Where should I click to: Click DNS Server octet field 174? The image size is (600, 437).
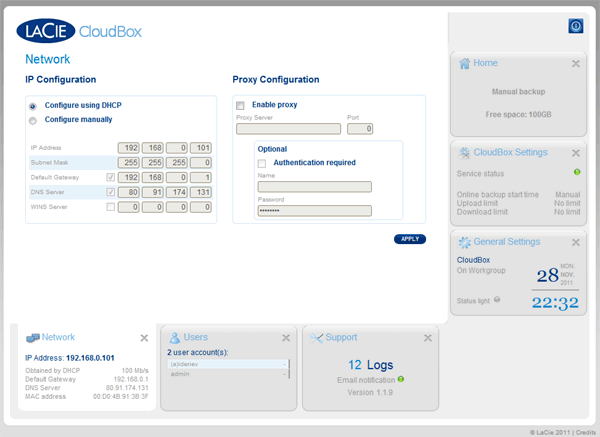point(177,192)
